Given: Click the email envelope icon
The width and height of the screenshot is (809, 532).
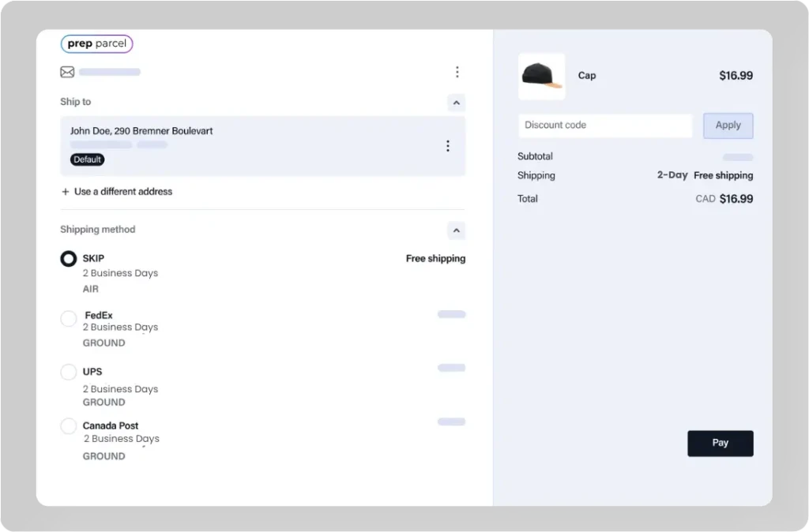Looking at the screenshot, I should point(67,72).
